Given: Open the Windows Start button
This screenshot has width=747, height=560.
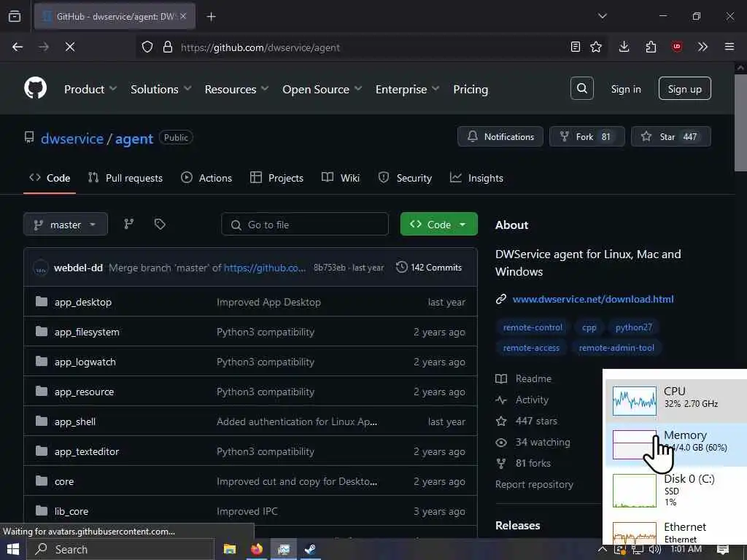Looking at the screenshot, I should pyautogui.click(x=13, y=550).
